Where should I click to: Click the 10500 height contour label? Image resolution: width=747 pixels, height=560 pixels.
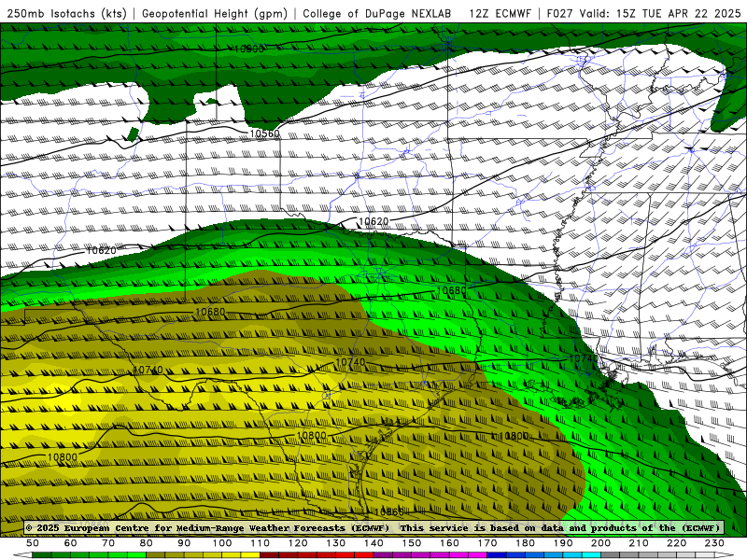(249, 49)
